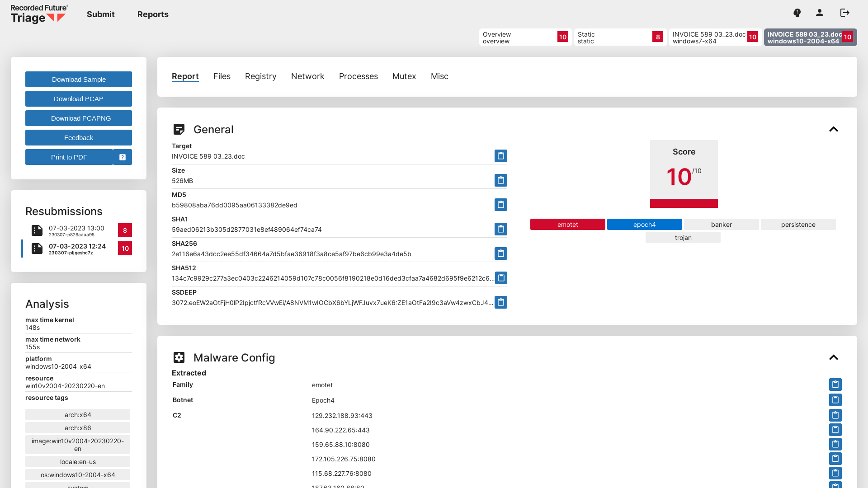Click the Malware Config gear icon
The width and height of the screenshot is (868, 488).
pyautogui.click(x=179, y=357)
